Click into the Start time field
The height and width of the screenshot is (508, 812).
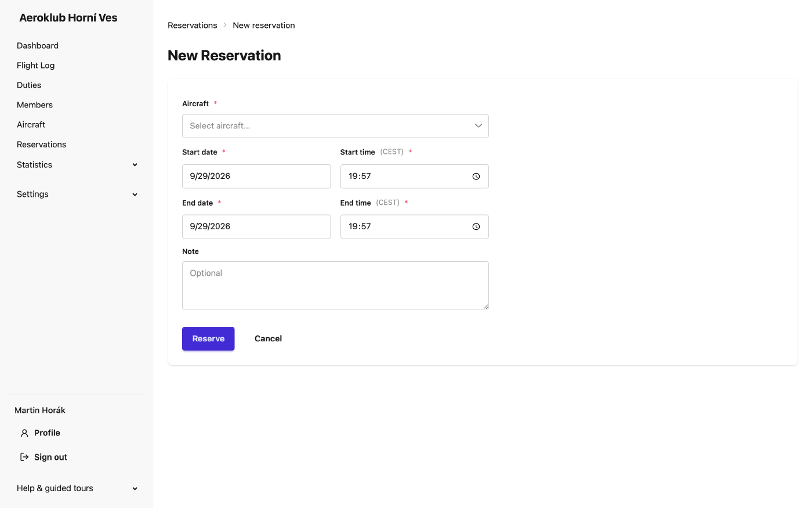[x=414, y=176]
